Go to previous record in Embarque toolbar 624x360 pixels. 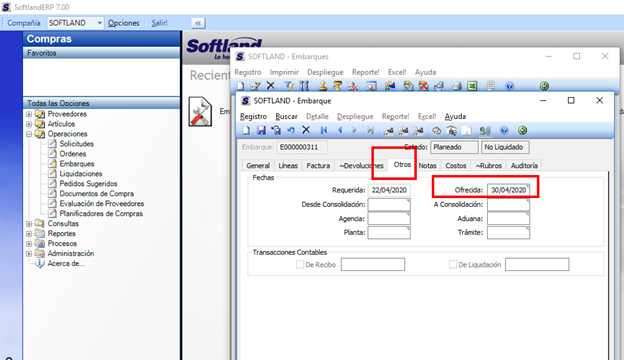pyautogui.click(x=339, y=130)
